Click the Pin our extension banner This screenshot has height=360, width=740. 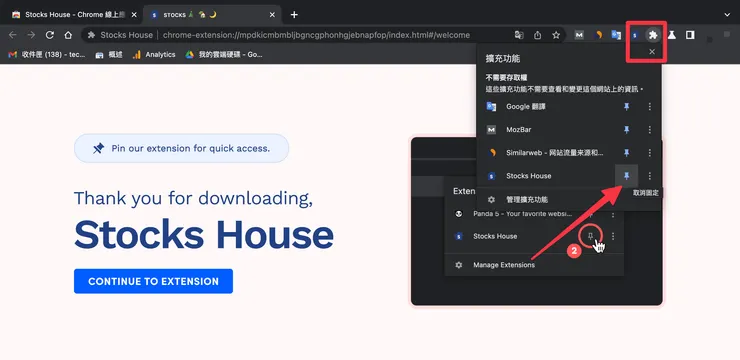tap(181, 148)
